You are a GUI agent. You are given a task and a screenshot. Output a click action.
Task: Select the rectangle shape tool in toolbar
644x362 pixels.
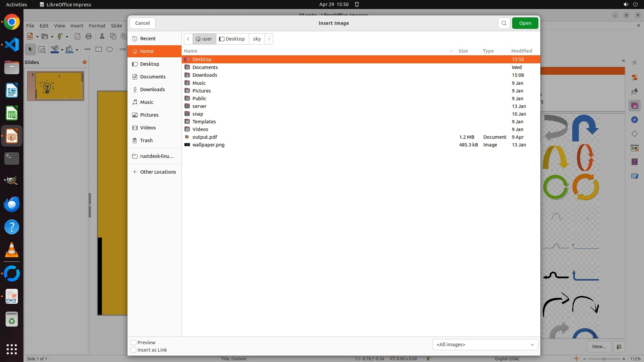(x=99, y=49)
